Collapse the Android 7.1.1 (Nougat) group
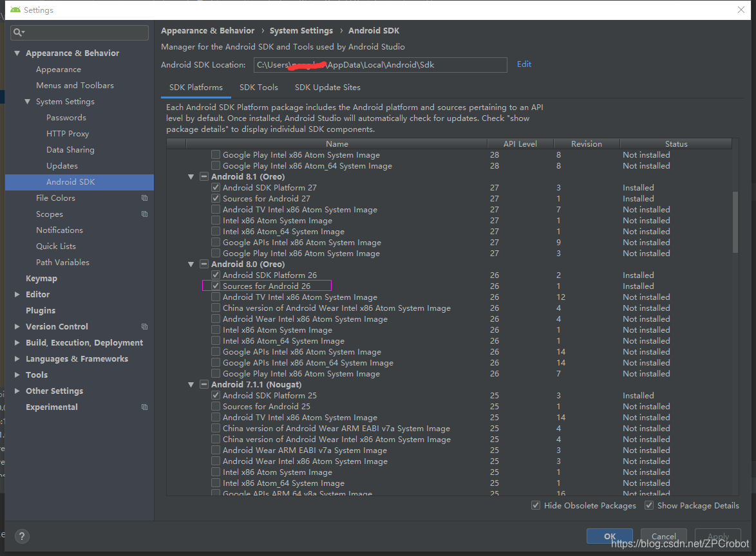Screen dimensions: 756x556 [191, 385]
